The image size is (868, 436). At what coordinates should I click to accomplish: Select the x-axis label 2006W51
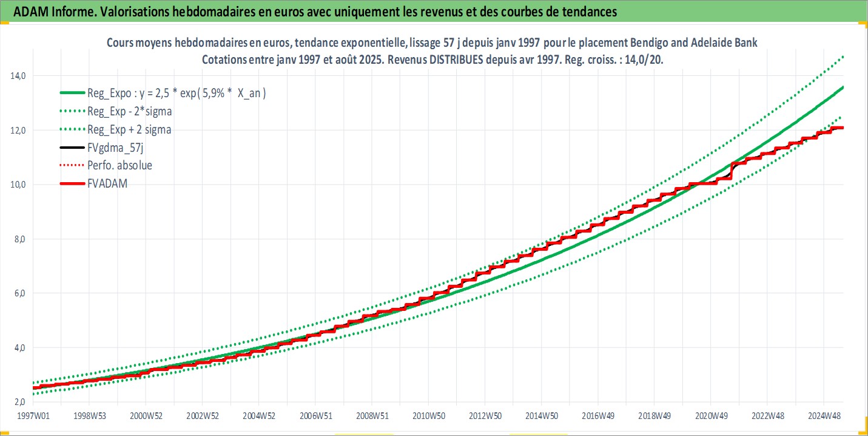pos(315,416)
